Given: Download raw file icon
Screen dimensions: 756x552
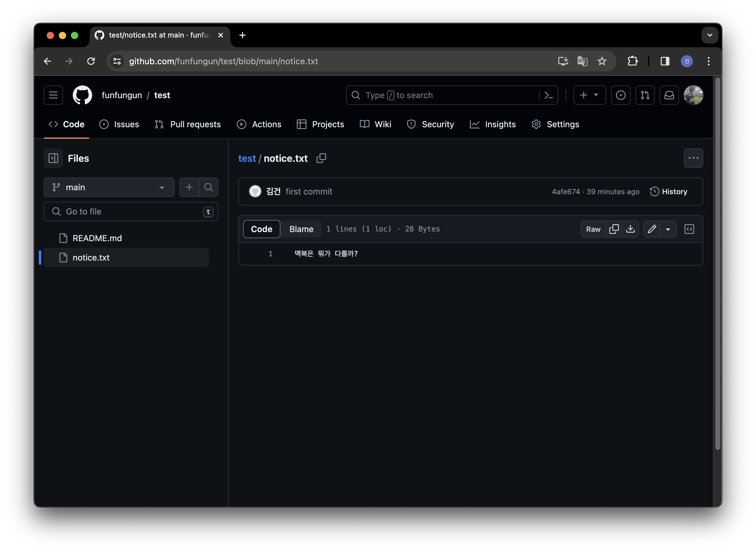Looking at the screenshot, I should click(x=630, y=229).
